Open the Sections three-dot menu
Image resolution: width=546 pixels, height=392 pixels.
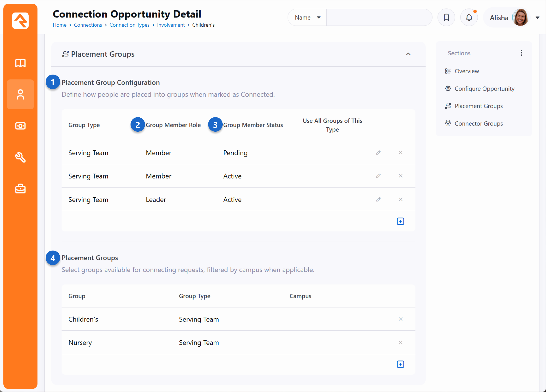click(521, 53)
